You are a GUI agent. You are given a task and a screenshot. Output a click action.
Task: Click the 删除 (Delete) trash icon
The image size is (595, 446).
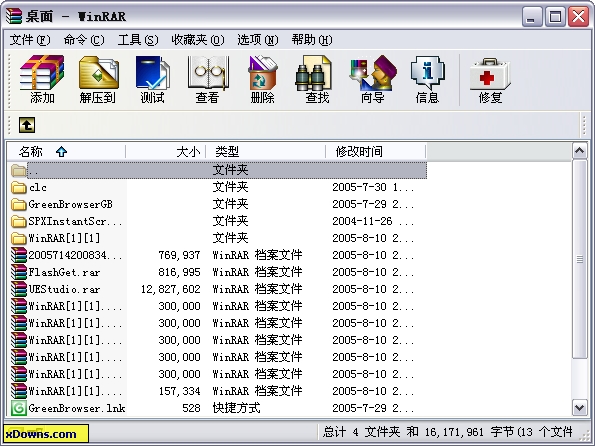[x=262, y=79]
